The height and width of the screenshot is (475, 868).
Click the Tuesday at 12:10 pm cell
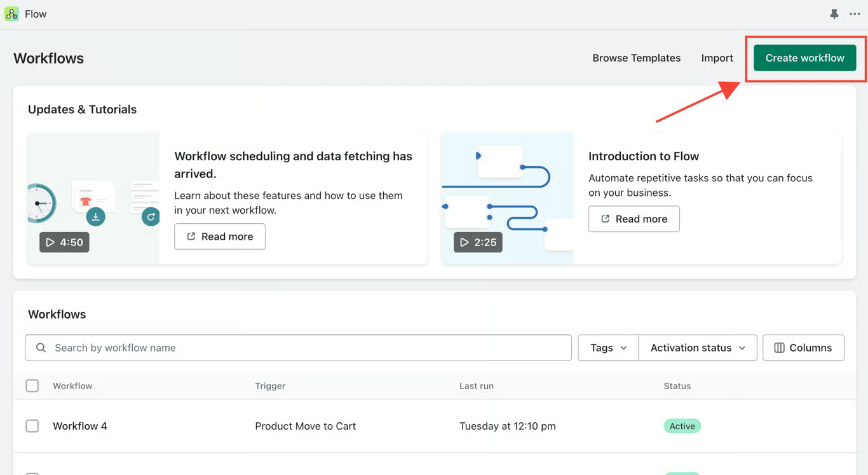click(x=507, y=426)
